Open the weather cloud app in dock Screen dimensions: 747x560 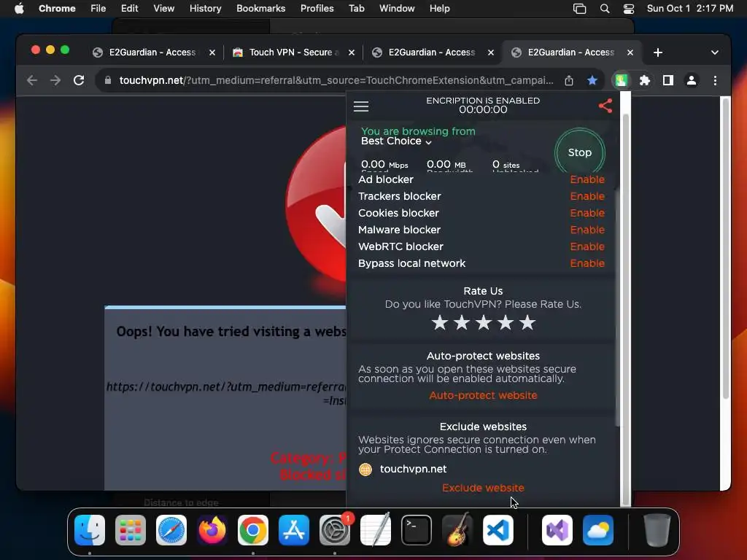tap(598, 530)
